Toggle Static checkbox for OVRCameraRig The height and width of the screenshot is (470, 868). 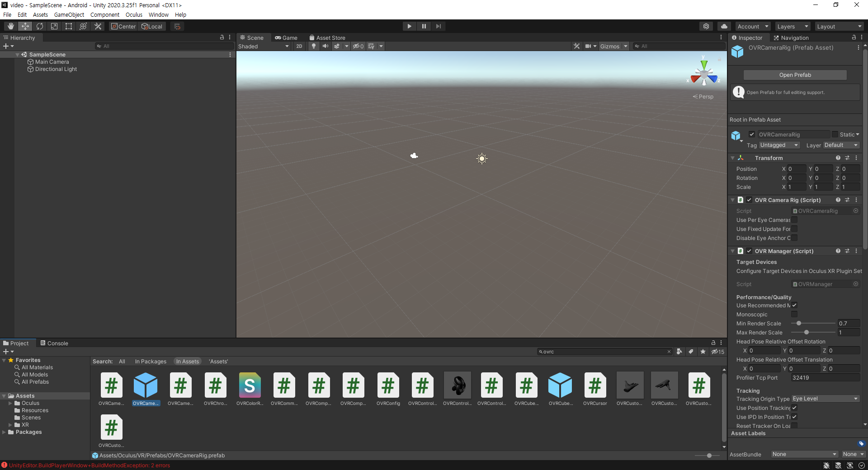[835, 134]
